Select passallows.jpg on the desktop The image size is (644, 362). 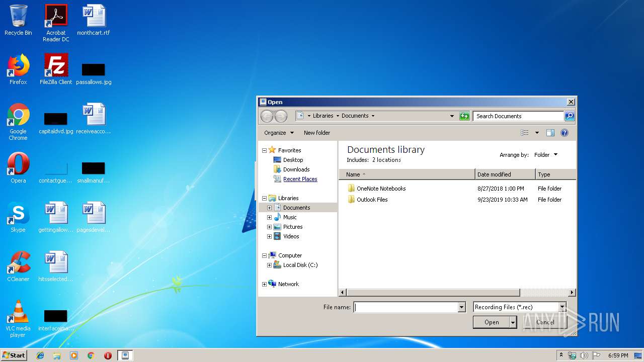pos(94,73)
